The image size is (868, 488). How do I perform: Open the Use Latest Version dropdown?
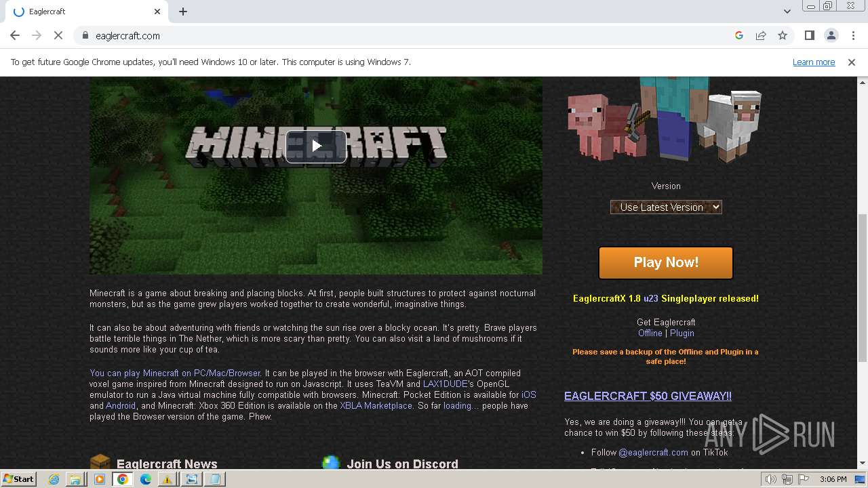coord(666,207)
